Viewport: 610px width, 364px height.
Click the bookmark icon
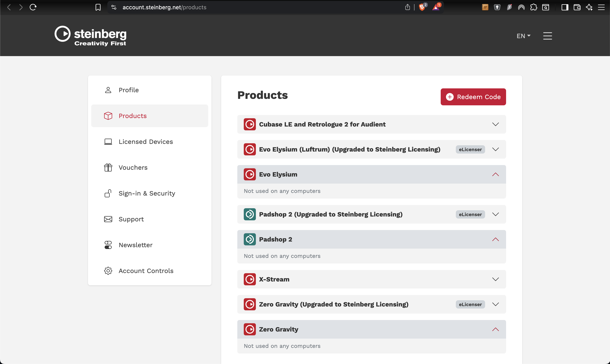pyautogui.click(x=98, y=7)
